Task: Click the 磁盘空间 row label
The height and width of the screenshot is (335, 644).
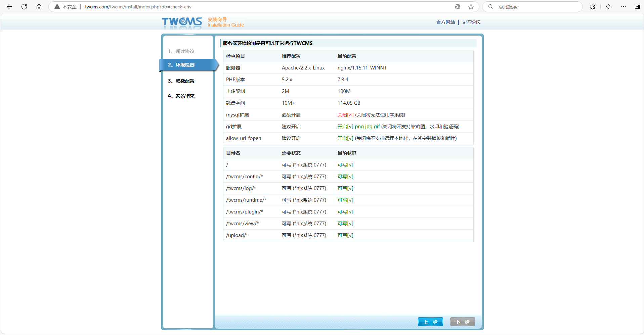Action: (x=235, y=103)
